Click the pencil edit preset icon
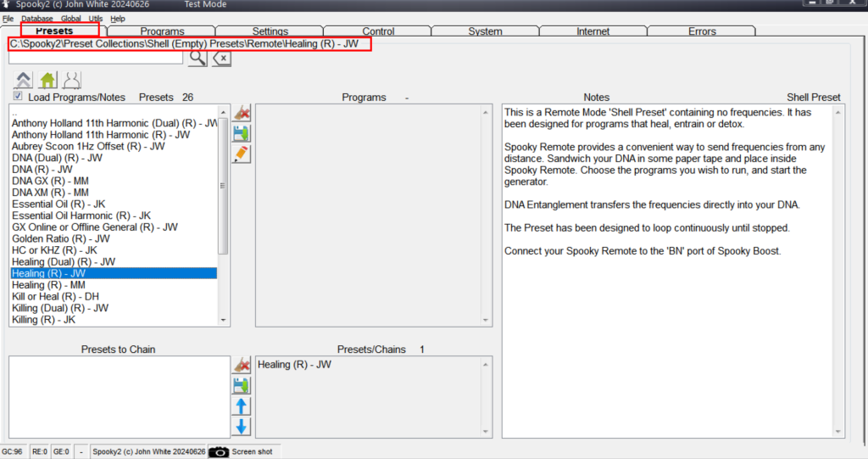Viewport: 868px width, 459px height. 242,154
